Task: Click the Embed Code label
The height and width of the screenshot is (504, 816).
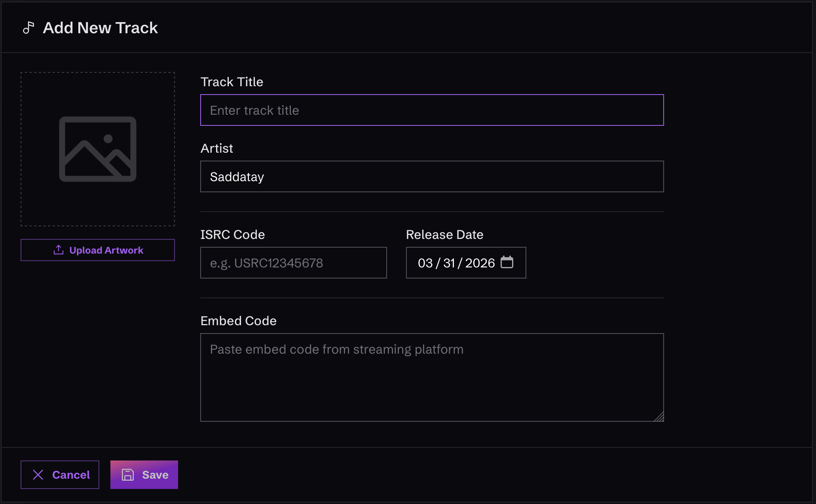Action: [239, 321]
